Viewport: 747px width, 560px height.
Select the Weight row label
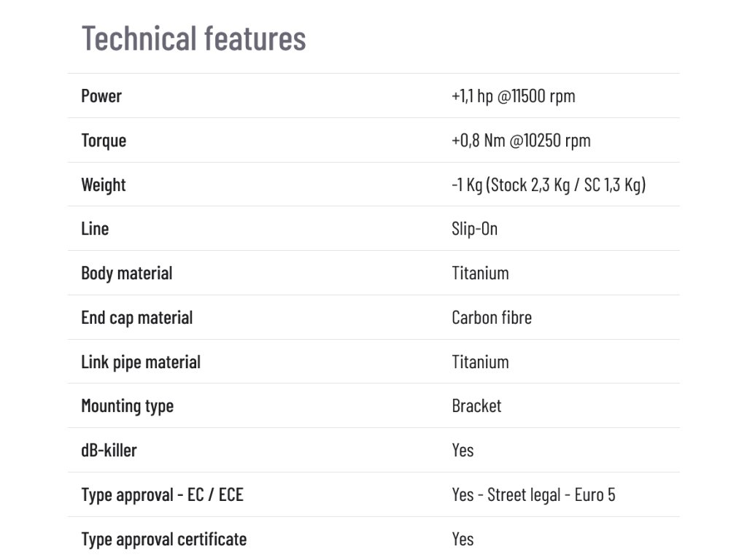[104, 185]
